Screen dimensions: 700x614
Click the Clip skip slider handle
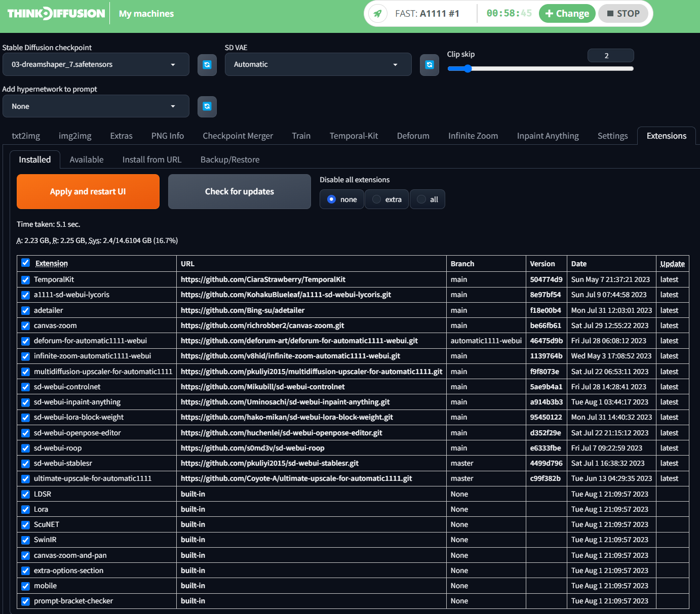coord(468,69)
